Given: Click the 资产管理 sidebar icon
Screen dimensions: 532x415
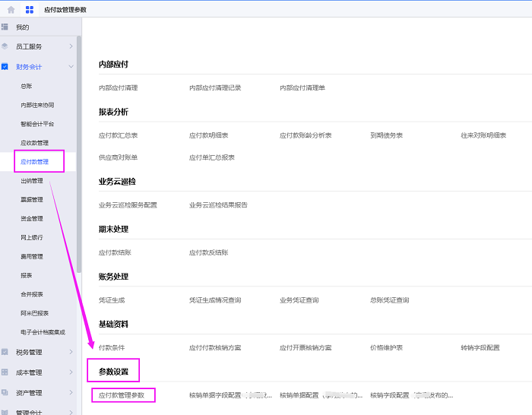Looking at the screenshot, I should point(5,393).
